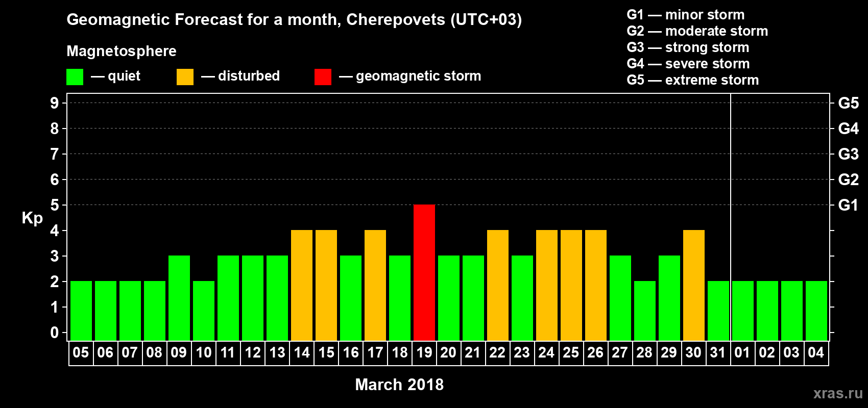Click the G1 label on the right axis
The height and width of the screenshot is (408, 868).
[x=849, y=205]
